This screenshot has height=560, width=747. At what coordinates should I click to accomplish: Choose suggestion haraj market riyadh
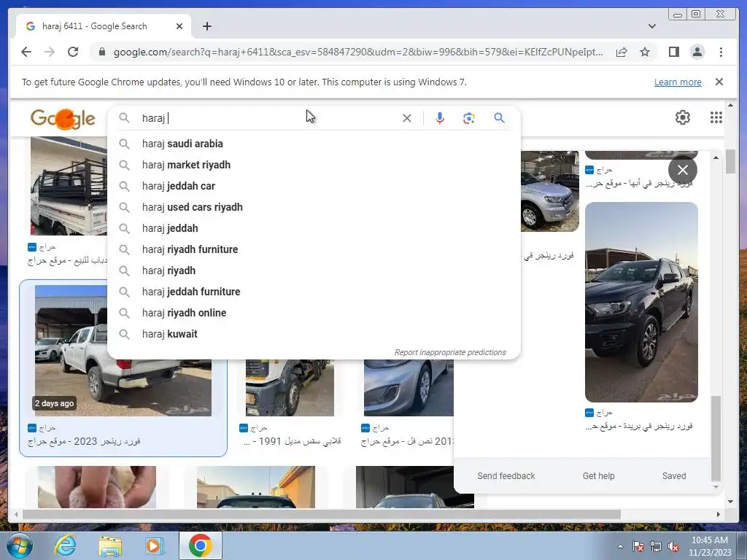[314, 165]
